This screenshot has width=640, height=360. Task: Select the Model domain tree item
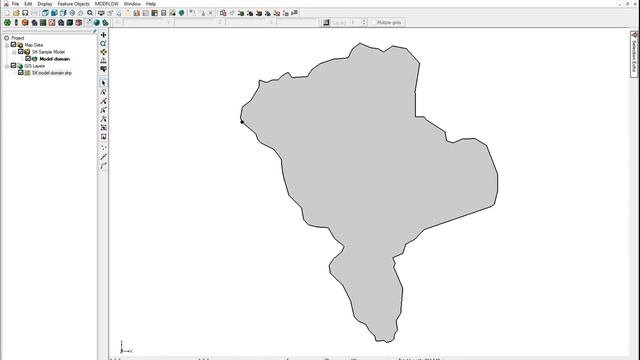55,59
